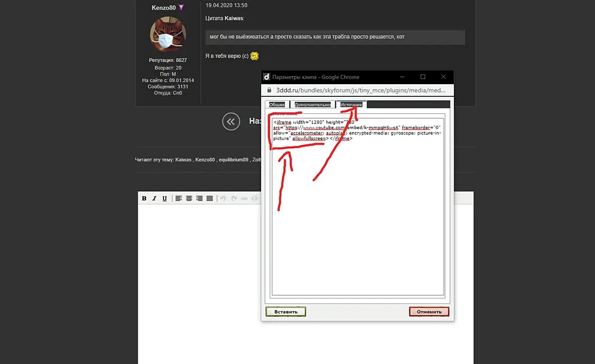Open equilibrium89 link in readers list

point(233,159)
